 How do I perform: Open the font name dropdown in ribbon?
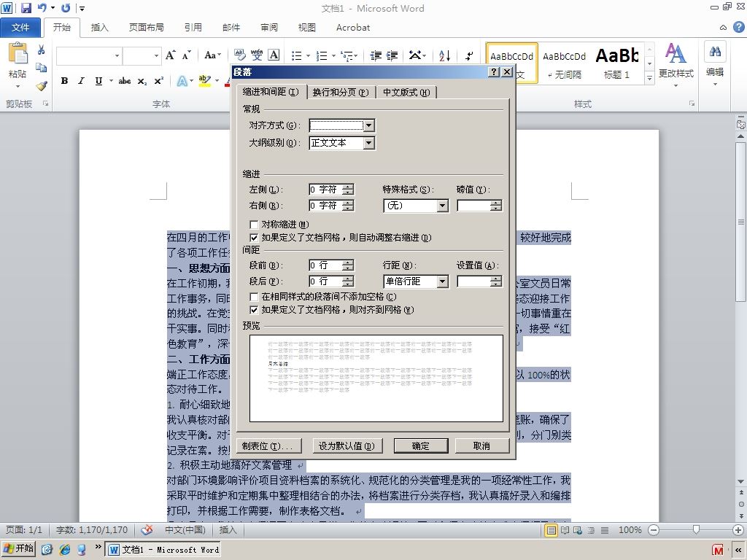(x=117, y=55)
